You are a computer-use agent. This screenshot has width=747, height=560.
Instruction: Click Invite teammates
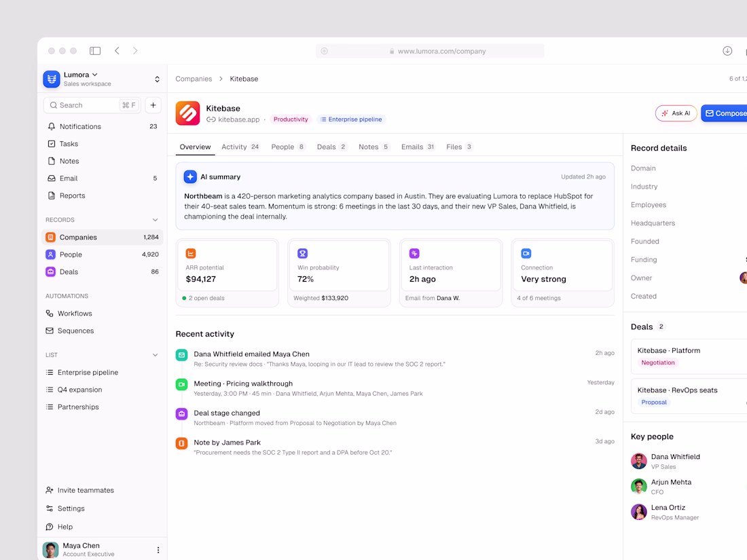(x=103, y=491)
